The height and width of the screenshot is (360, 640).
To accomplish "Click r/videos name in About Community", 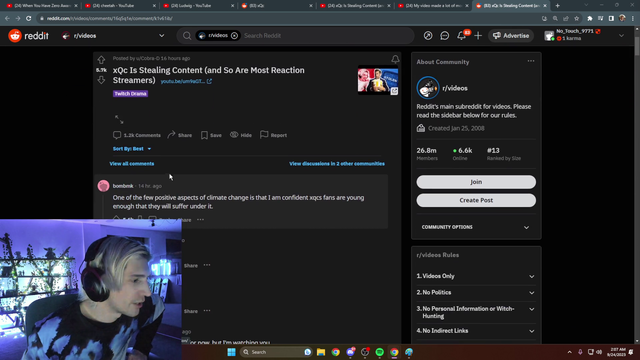I will 455,88.
